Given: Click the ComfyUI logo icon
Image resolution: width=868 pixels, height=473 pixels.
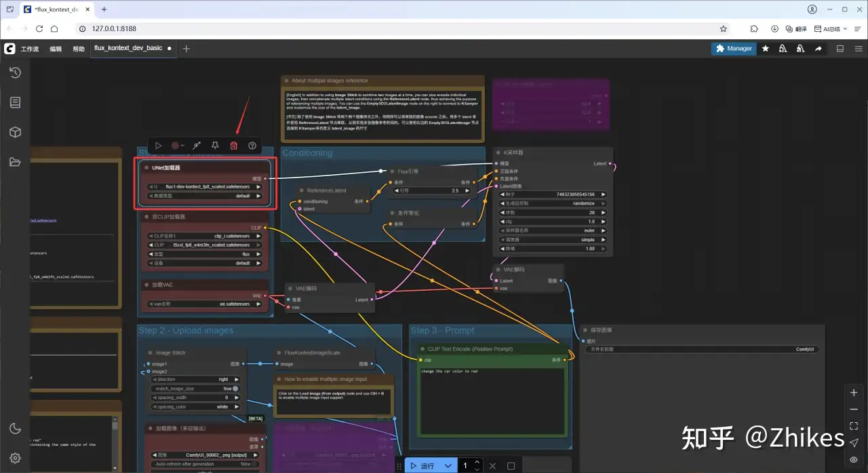Looking at the screenshot, I should (9, 49).
